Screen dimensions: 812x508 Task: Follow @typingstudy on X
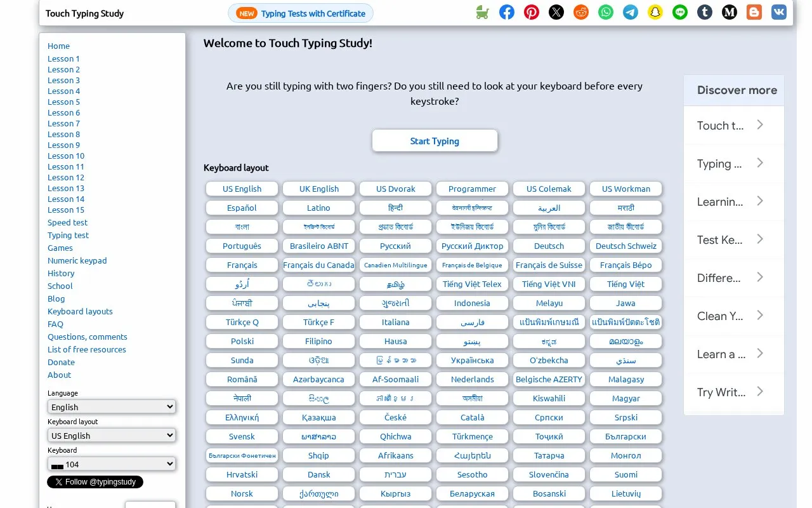(x=95, y=482)
